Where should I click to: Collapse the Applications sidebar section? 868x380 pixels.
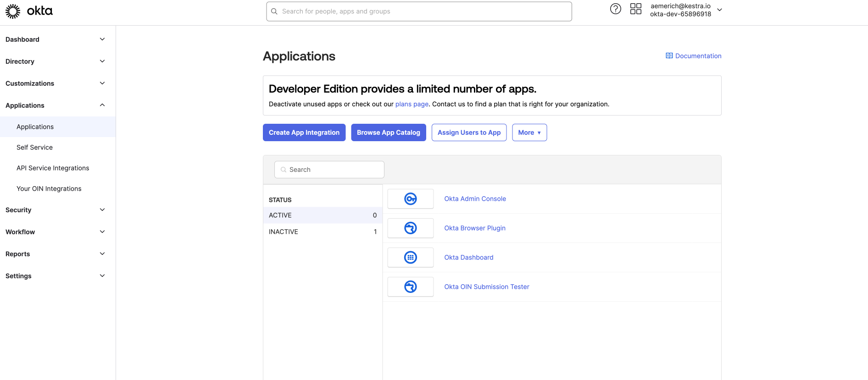coord(102,105)
